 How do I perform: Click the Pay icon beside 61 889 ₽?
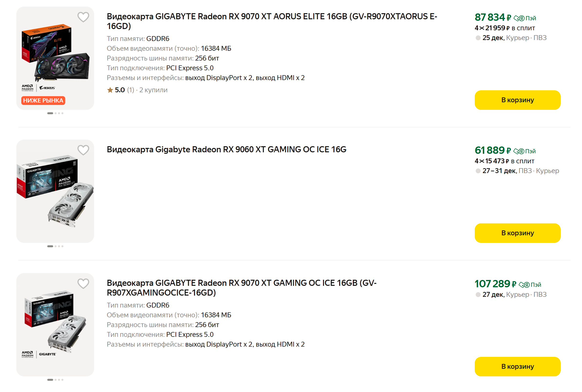518,151
